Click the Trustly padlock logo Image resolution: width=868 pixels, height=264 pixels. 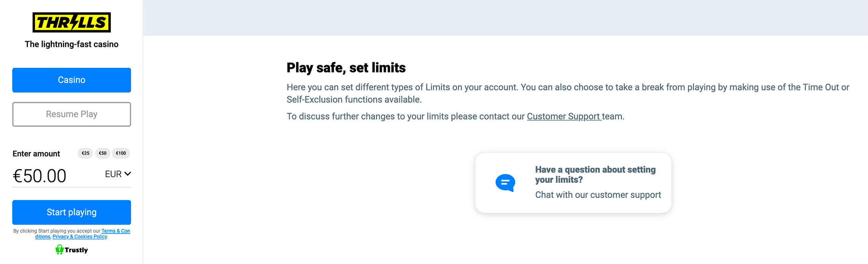pos(60,250)
